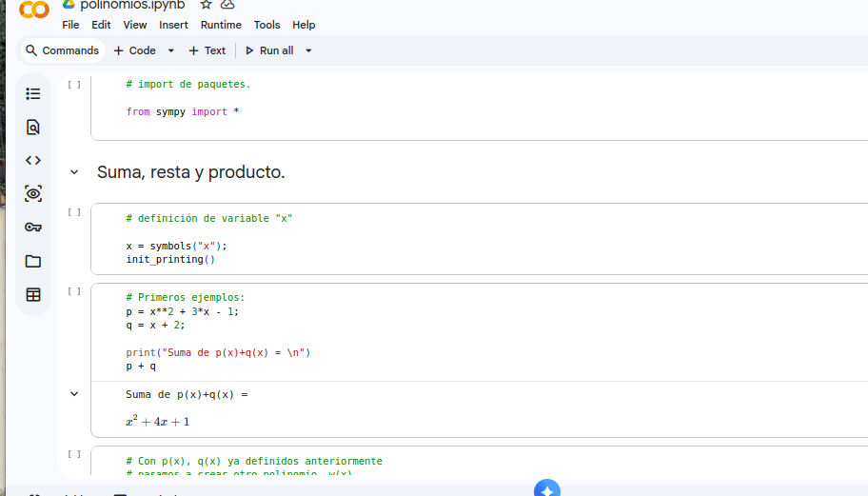Screen dimensions: 868x496
Task: Open the File menu
Action: [70, 25]
